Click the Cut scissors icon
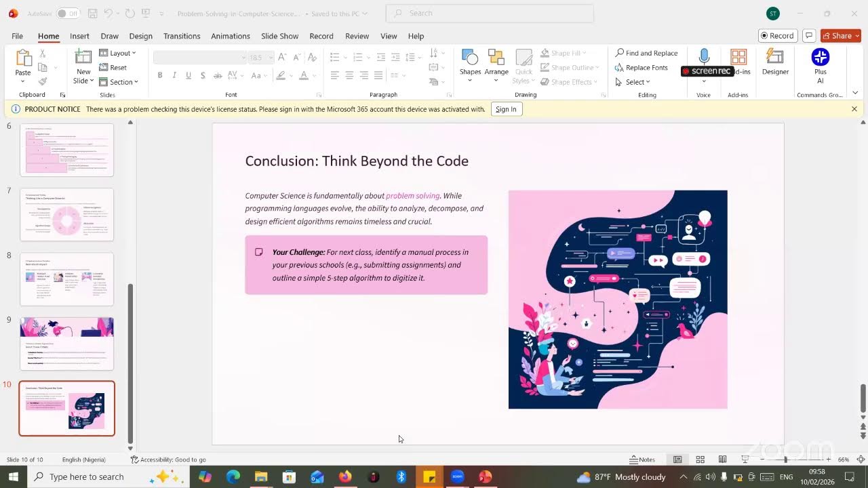The width and height of the screenshot is (868, 488). [43, 54]
